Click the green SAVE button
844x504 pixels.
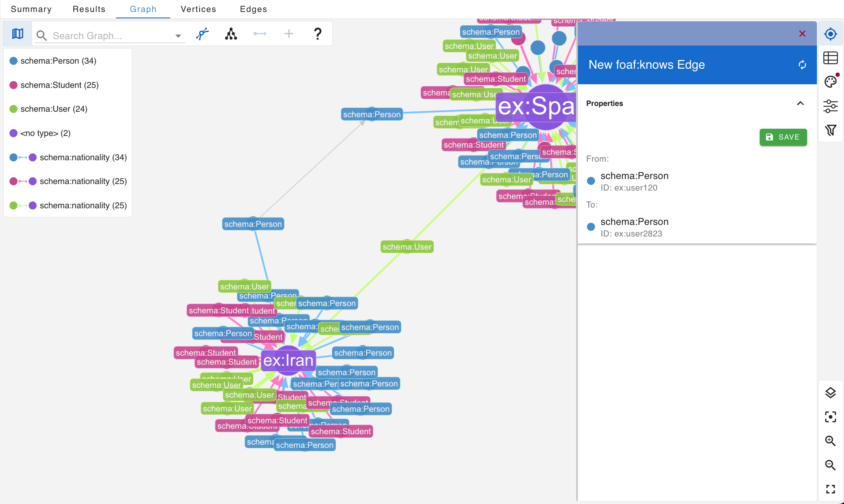(783, 137)
